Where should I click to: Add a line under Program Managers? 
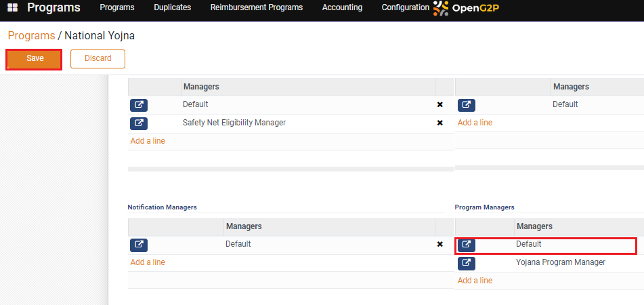[x=475, y=281]
